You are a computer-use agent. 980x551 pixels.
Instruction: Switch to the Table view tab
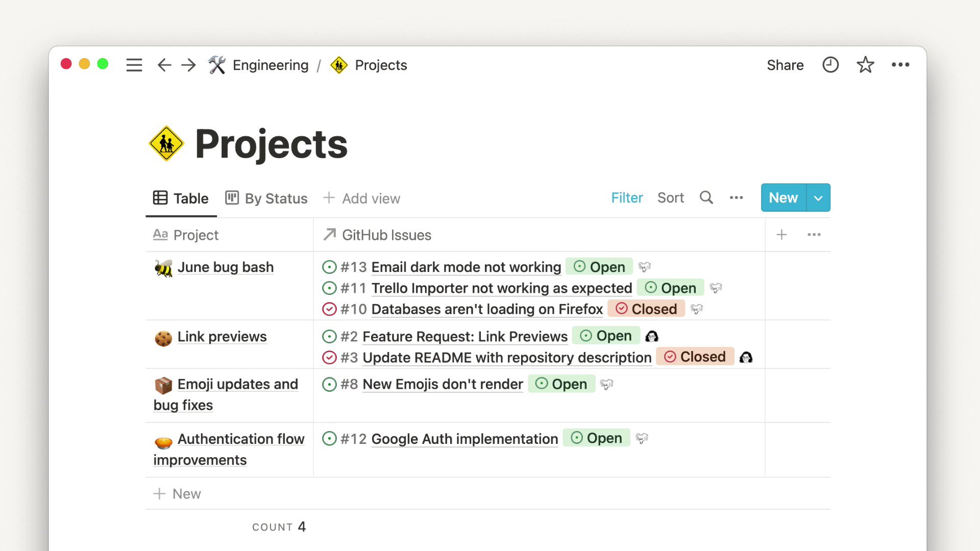(181, 198)
